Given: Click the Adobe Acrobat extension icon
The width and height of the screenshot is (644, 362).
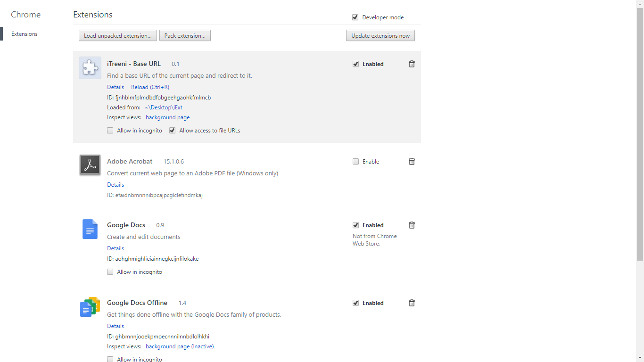Looking at the screenshot, I should tap(90, 165).
